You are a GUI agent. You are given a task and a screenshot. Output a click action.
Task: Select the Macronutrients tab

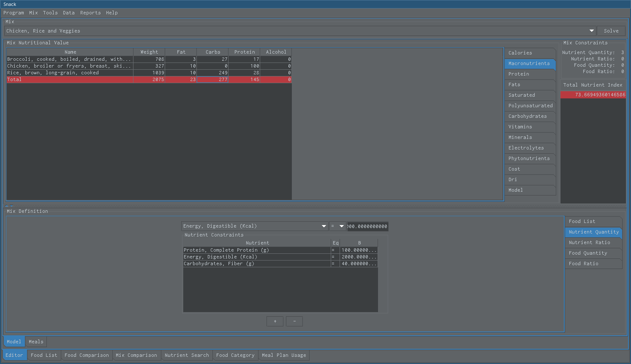point(530,63)
